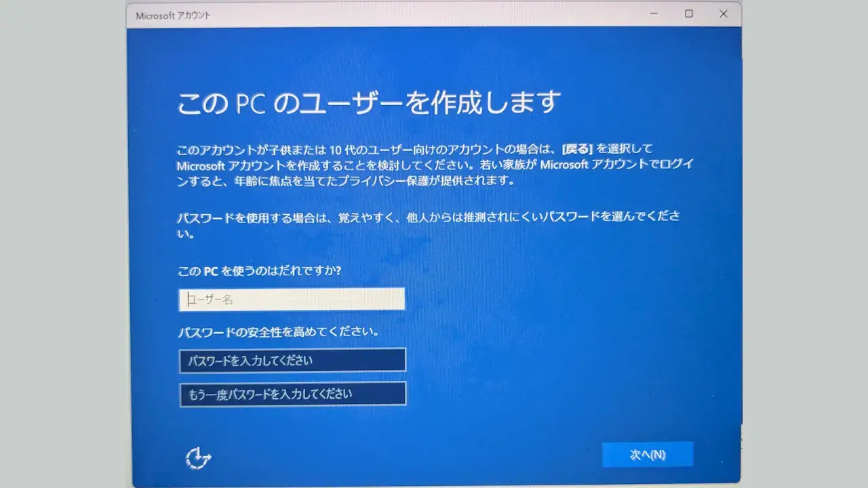868x488 pixels.
Task: Focus the パスワードを入力してください password field
Action: tap(293, 361)
